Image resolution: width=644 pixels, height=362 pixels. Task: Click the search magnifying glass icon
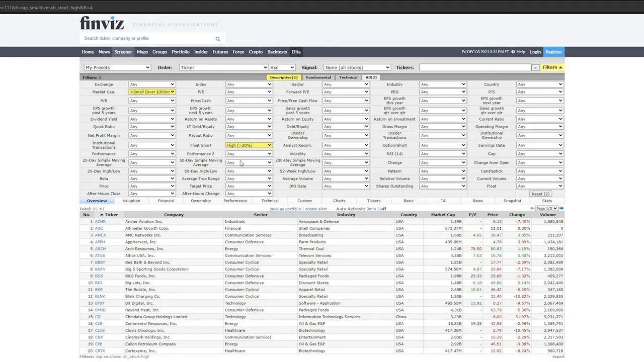coord(218,39)
